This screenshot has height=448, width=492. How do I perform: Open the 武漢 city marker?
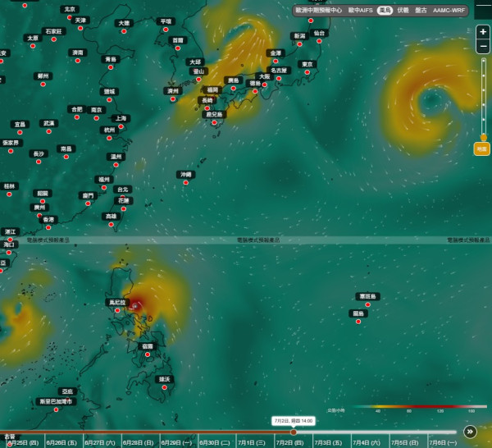point(48,131)
